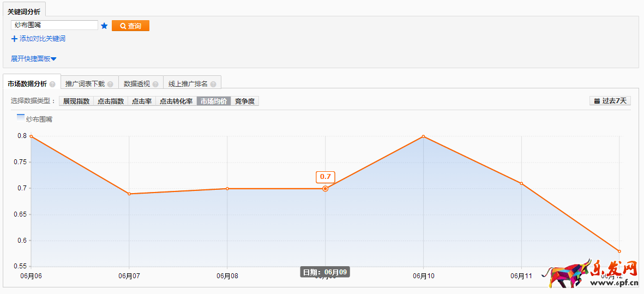This screenshot has height=294, width=644.
Task: Choose 点击转化率 data type
Action: [176, 101]
